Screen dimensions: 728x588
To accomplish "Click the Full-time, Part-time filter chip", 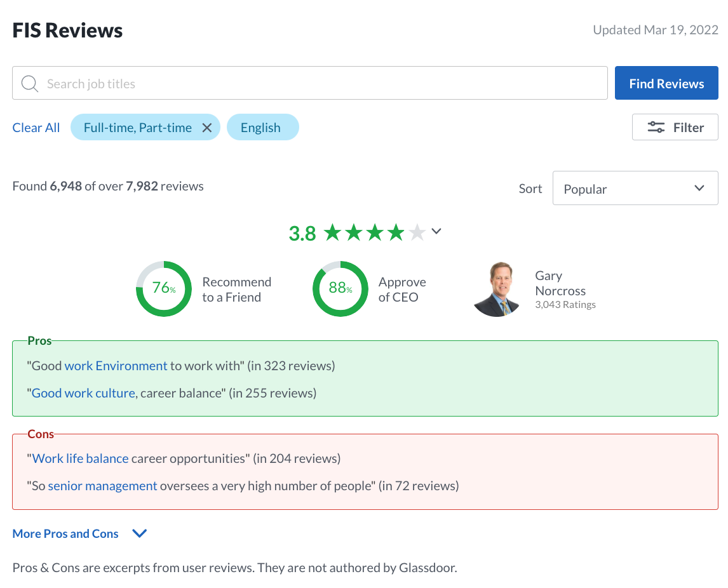I will coord(138,128).
